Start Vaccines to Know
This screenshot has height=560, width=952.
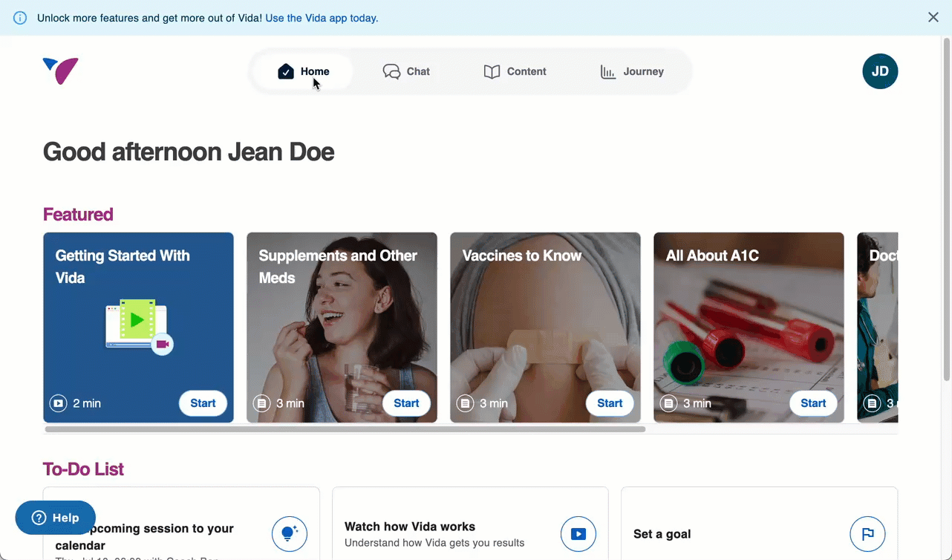(x=610, y=403)
